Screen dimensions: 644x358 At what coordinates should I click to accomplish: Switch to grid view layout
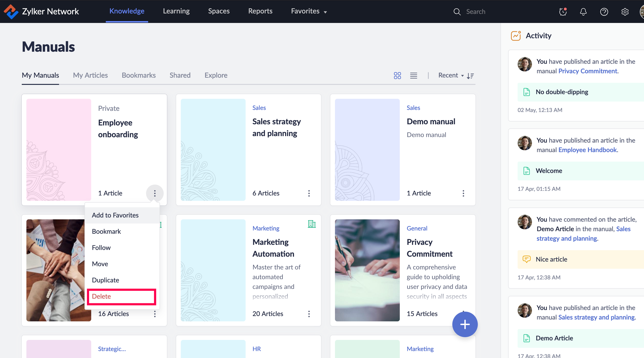pyautogui.click(x=397, y=75)
